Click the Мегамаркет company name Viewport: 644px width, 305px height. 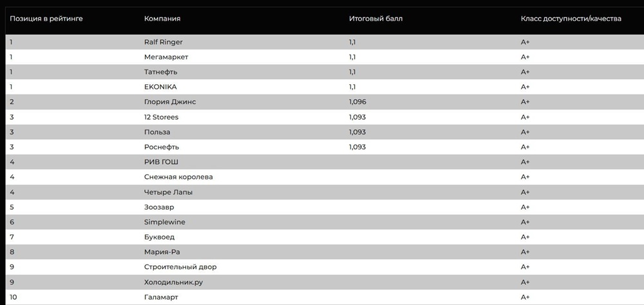(x=166, y=57)
